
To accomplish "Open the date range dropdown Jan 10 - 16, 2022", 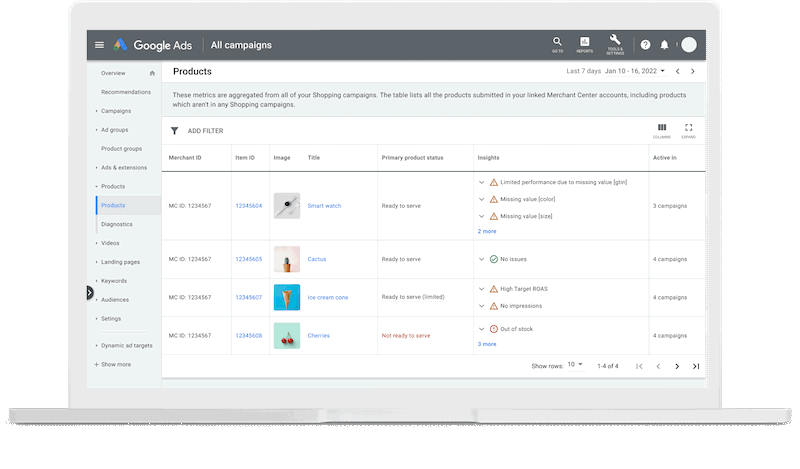I will [635, 71].
